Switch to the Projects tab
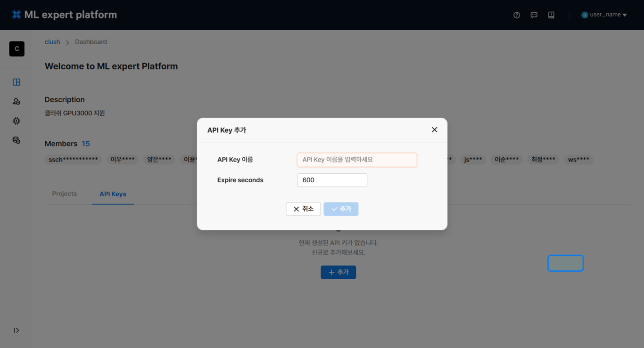Image resolution: width=644 pixels, height=348 pixels. click(x=65, y=194)
